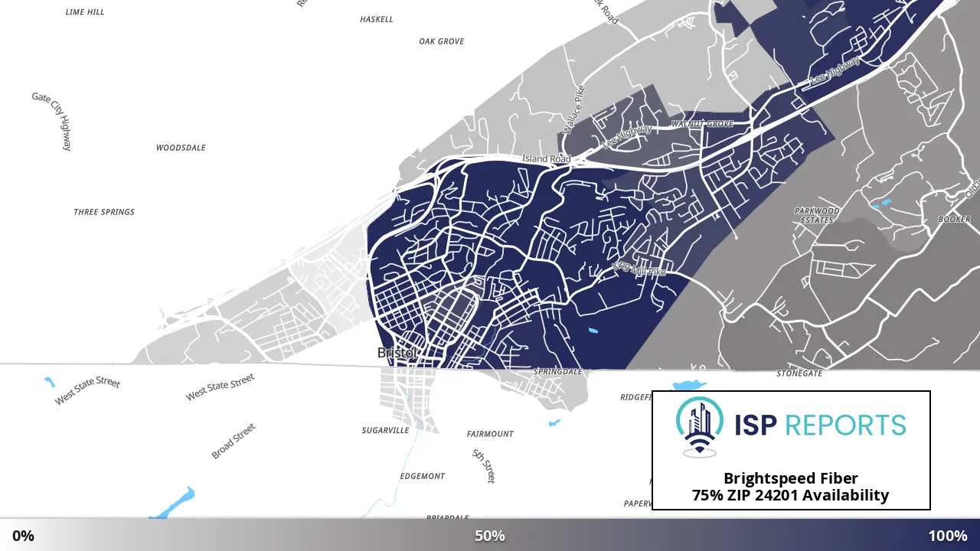Click the ISP Reports building logo icon
The width and height of the screenshot is (980, 551).
(x=701, y=426)
